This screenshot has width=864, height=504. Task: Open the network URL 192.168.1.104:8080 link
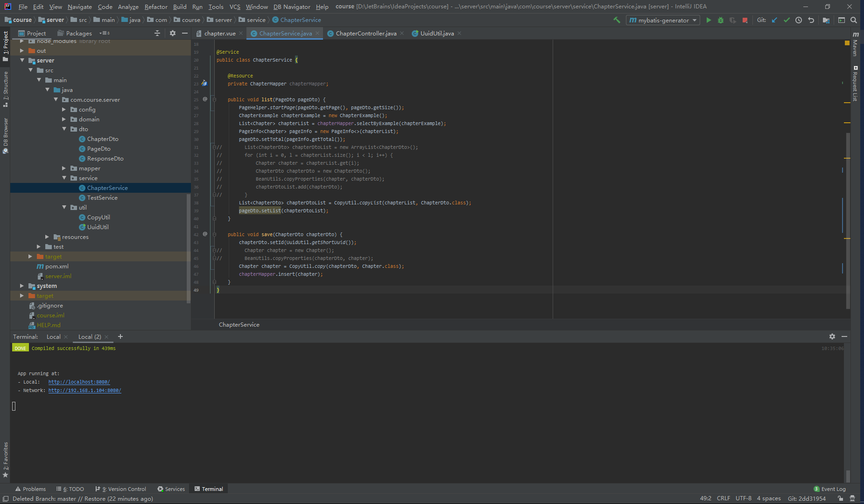(84, 390)
